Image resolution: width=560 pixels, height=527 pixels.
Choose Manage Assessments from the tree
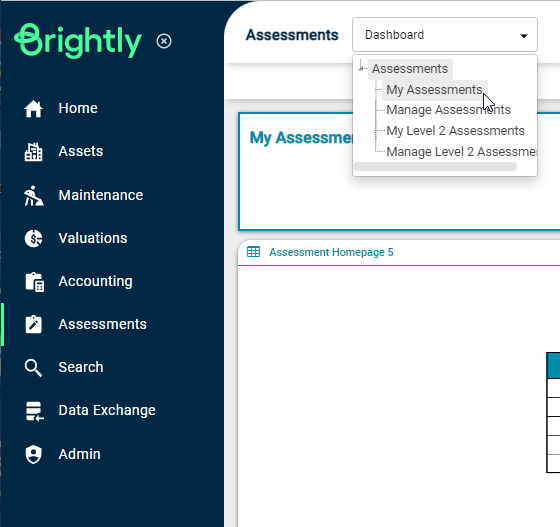[448, 110]
